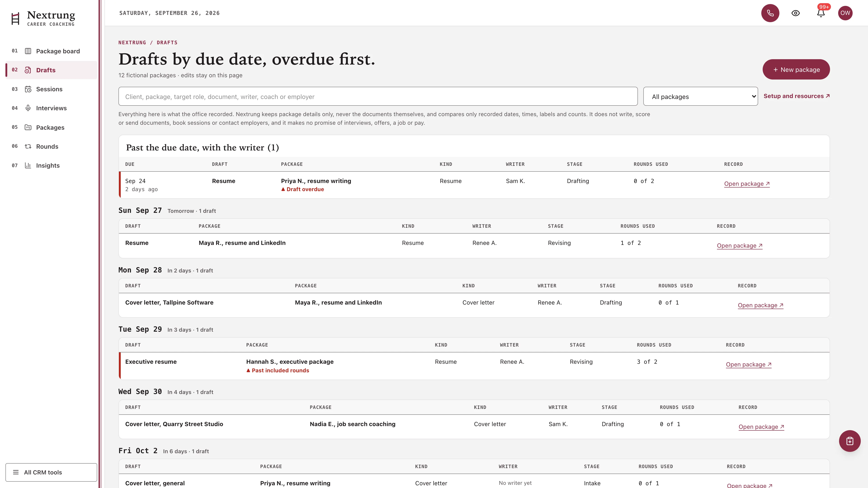
Task: Click the '3 of 2' rounds used value
Action: [647, 362]
